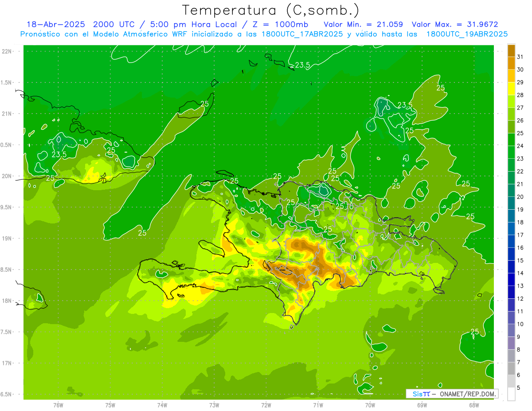Click the "72W" longitude axis label

pos(266,405)
